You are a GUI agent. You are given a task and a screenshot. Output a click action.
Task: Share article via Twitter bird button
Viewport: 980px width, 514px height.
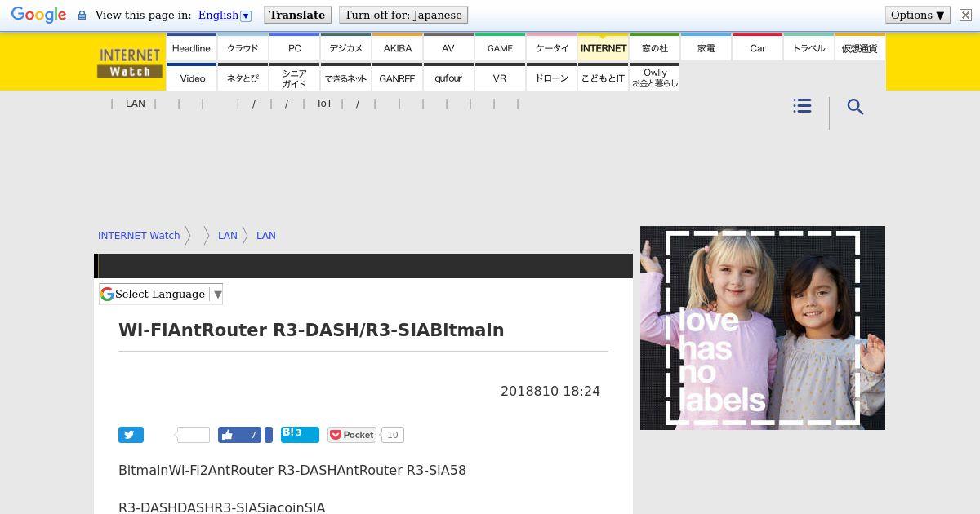[x=131, y=435]
